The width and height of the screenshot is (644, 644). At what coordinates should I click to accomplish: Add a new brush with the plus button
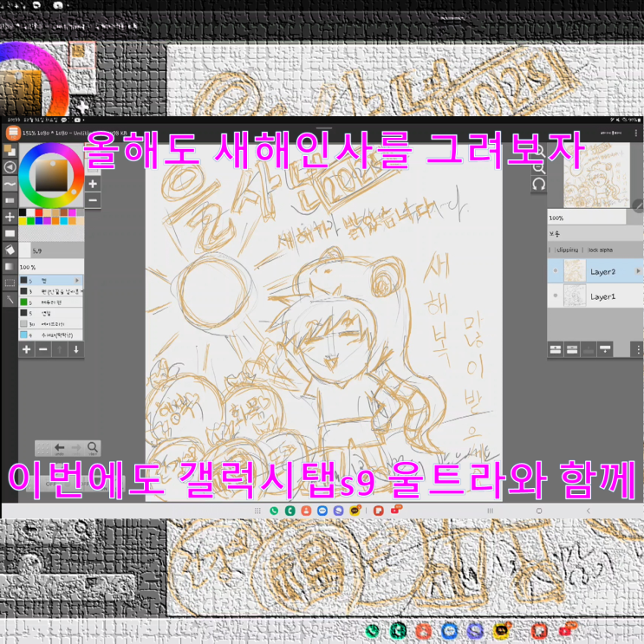(x=27, y=349)
